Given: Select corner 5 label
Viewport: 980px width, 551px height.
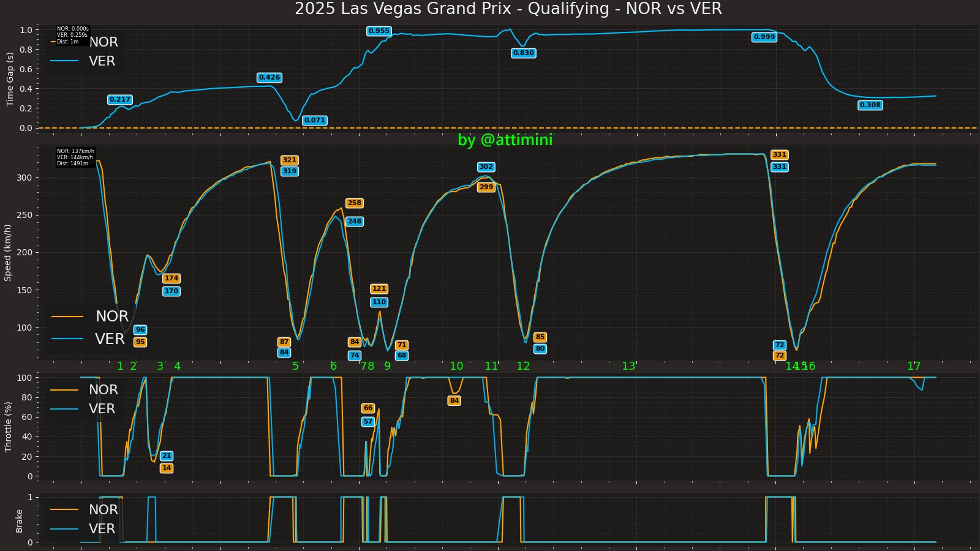Looking at the screenshot, I should point(295,366).
